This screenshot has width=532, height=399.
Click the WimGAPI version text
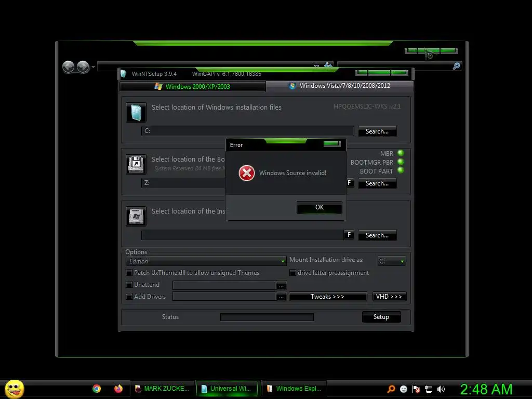(227, 74)
